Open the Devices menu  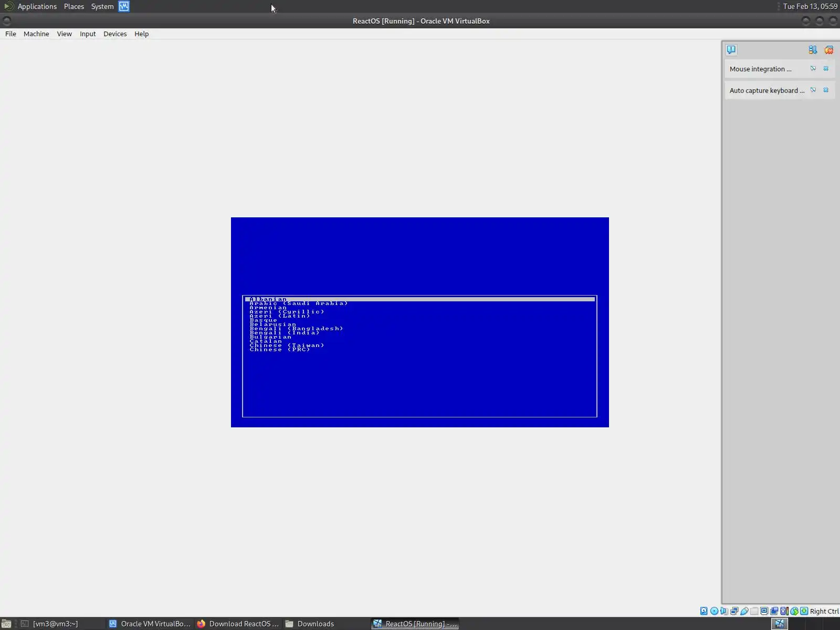pyautogui.click(x=115, y=34)
